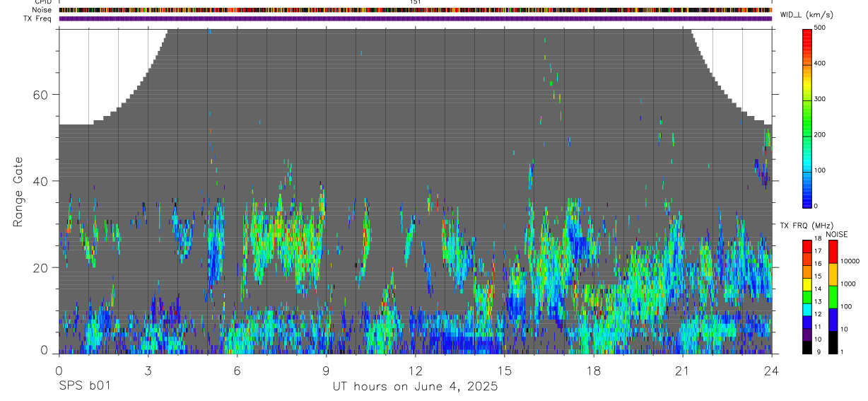868x401 pixels.
Task: Click the '15' hour tick label on time axis
Action: [505, 371]
